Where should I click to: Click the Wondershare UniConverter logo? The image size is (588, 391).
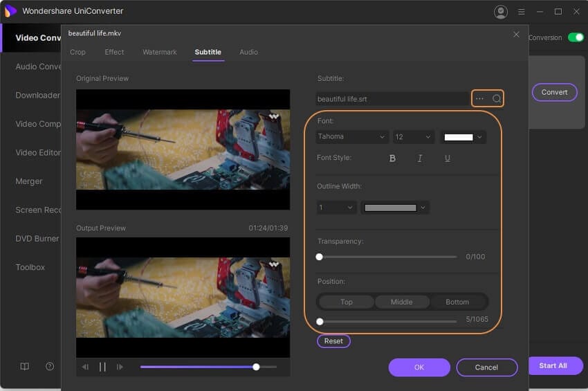tap(10, 11)
